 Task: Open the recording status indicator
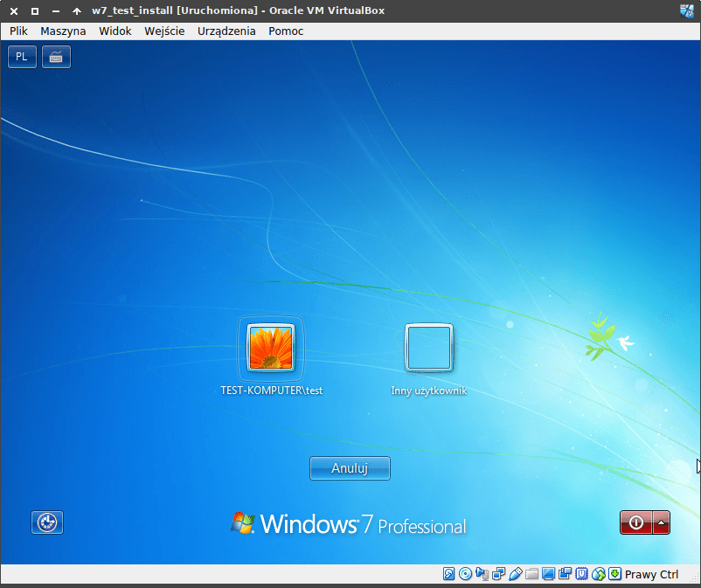tap(566, 574)
